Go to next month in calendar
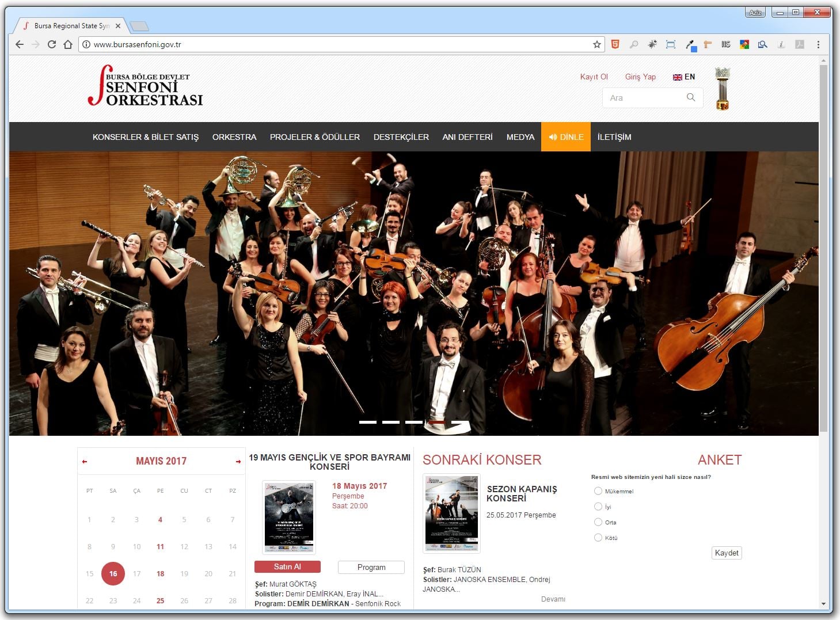Viewport: 840px width, 620px height. 238,462
